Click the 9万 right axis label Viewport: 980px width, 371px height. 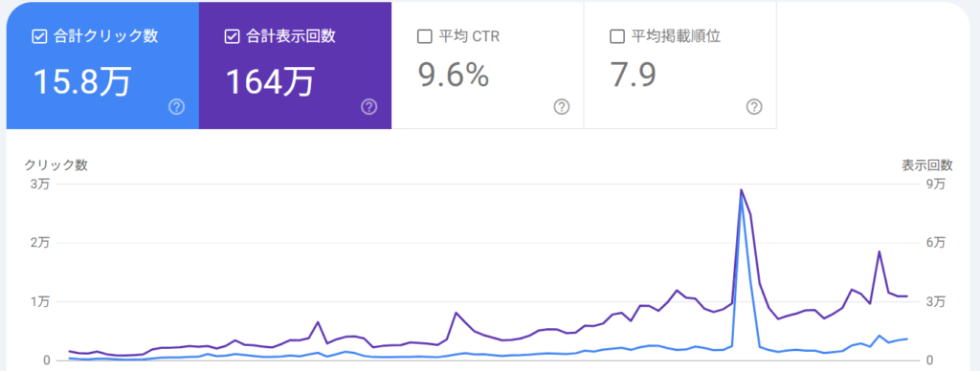point(936,185)
